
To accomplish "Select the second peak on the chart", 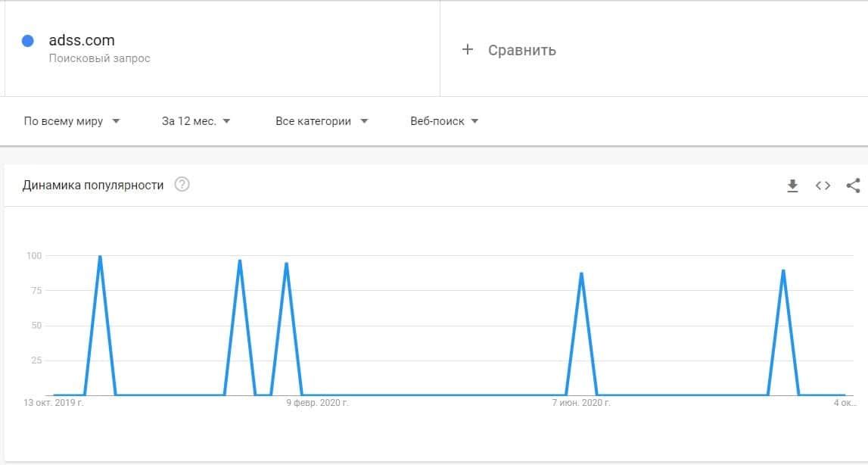I will pyautogui.click(x=240, y=261).
